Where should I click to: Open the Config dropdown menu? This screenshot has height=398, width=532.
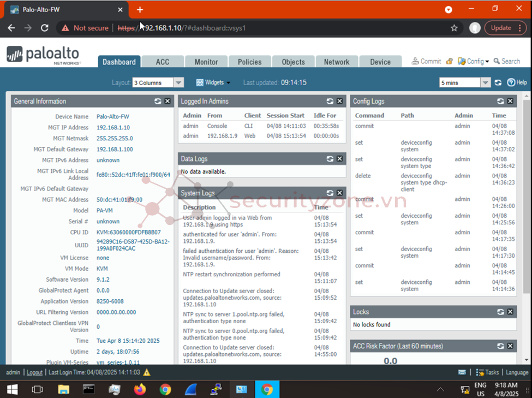473,61
